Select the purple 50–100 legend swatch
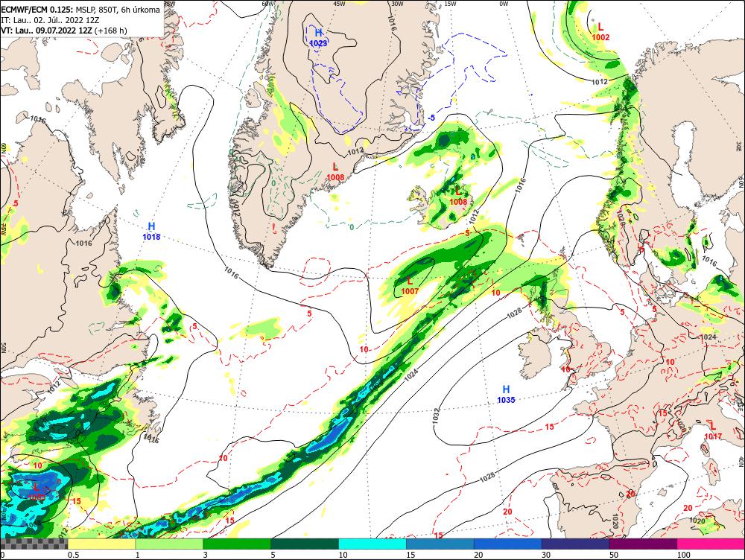 644,544
